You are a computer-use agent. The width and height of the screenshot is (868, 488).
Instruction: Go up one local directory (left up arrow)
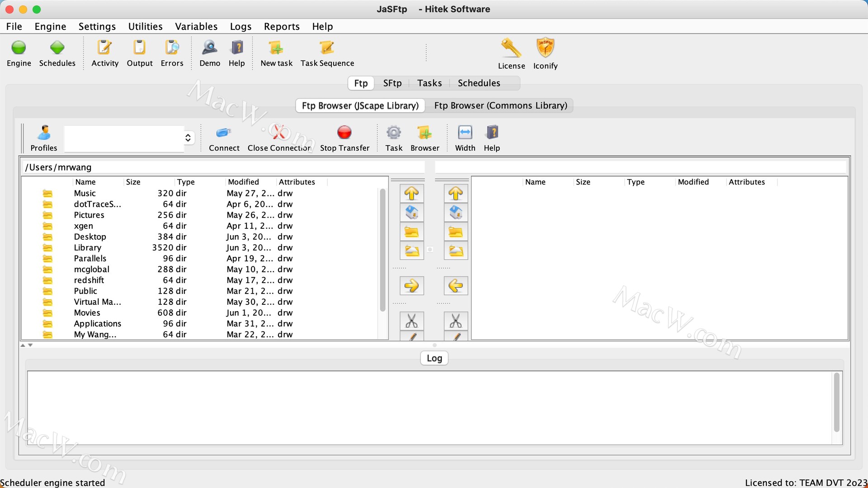click(x=411, y=194)
